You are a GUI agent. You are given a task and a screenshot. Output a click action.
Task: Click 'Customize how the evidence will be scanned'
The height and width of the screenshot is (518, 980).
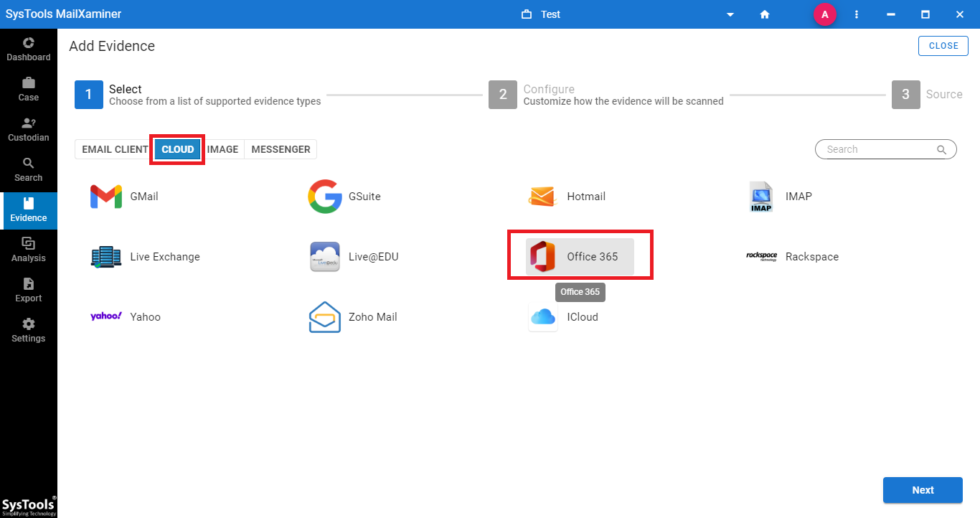pos(623,101)
